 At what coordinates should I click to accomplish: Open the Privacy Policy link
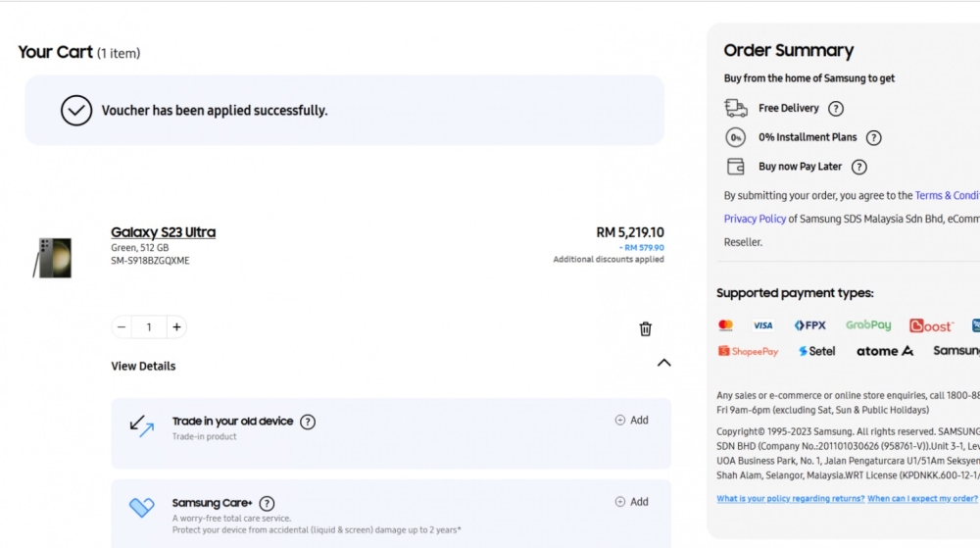pyautogui.click(x=755, y=219)
